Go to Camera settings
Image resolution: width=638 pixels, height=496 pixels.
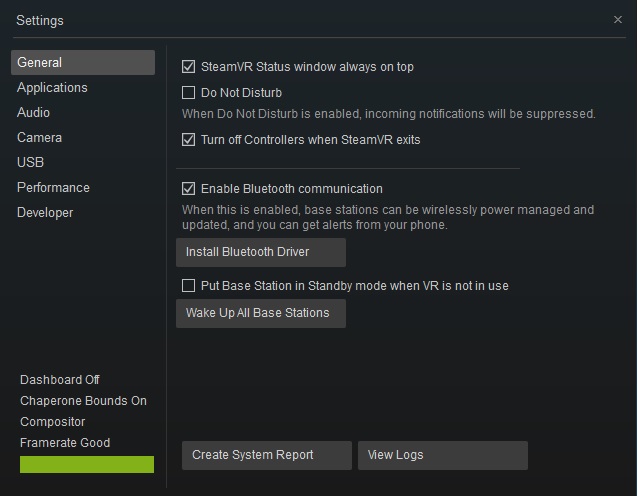[39, 138]
